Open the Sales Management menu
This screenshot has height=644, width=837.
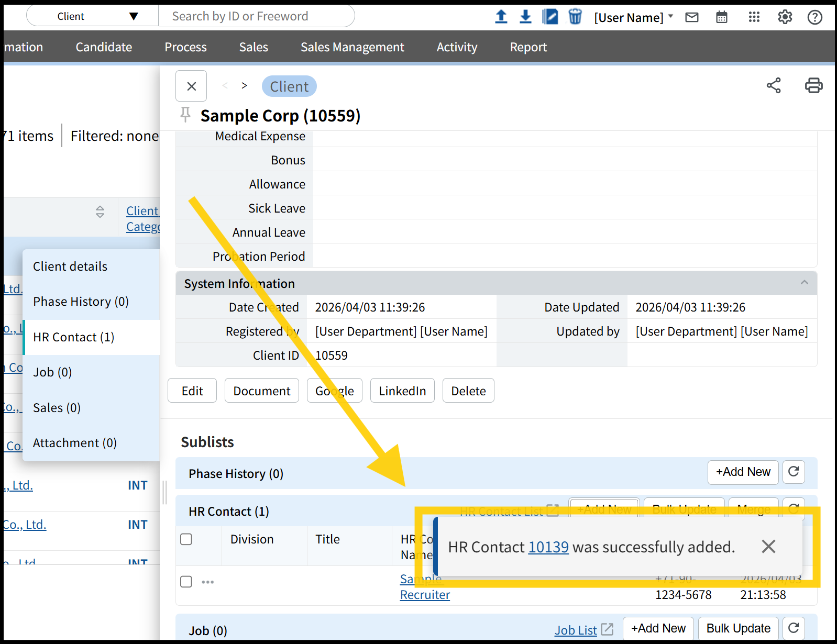point(352,47)
